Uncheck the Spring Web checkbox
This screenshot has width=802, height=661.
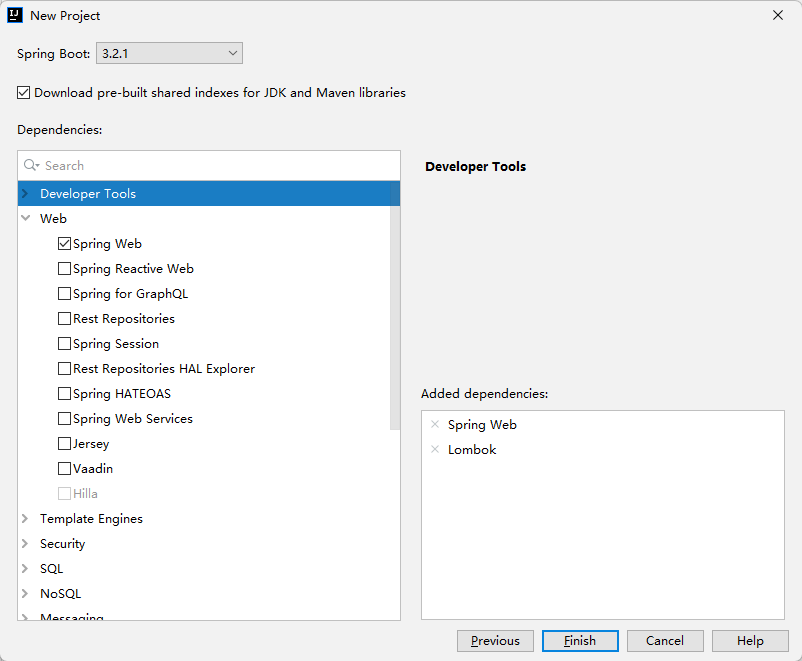coord(65,244)
